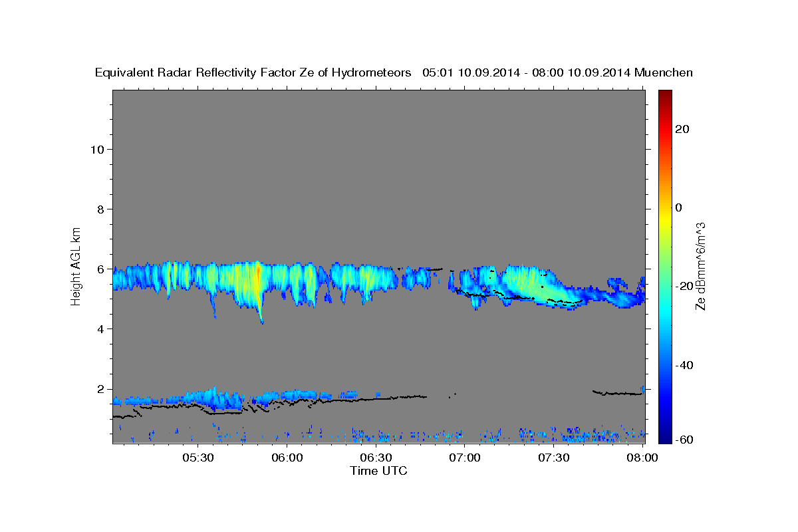Click the colorbar value 0
This screenshot has width=798, height=532.
pos(679,207)
